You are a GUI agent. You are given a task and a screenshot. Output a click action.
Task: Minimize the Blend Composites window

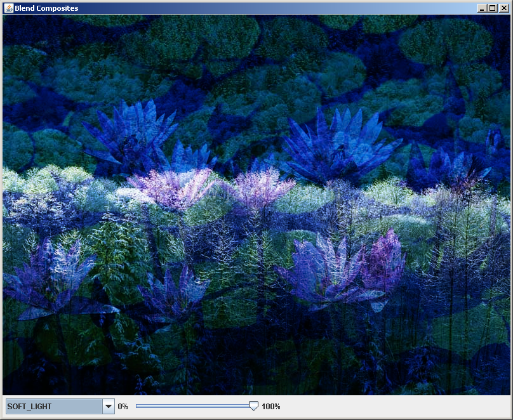[482, 8]
